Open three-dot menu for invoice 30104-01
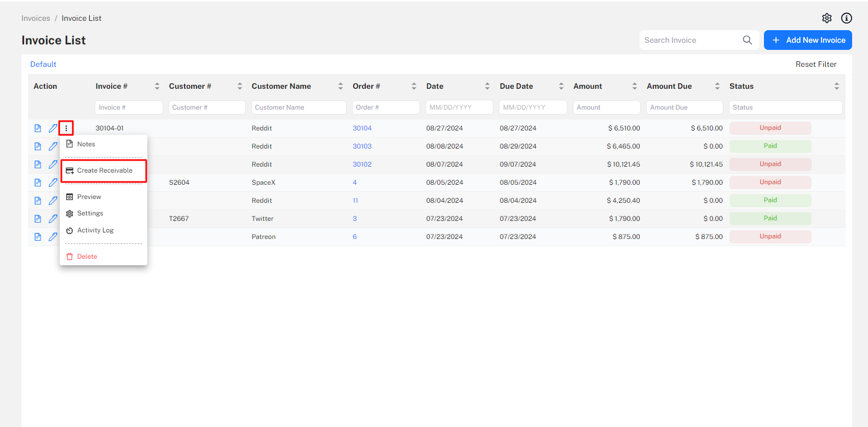Screen dimensions: 868x427 (x=66, y=128)
